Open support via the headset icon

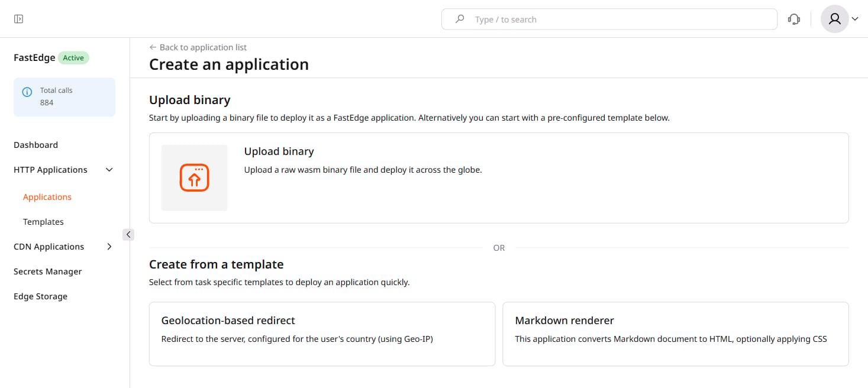[794, 19]
